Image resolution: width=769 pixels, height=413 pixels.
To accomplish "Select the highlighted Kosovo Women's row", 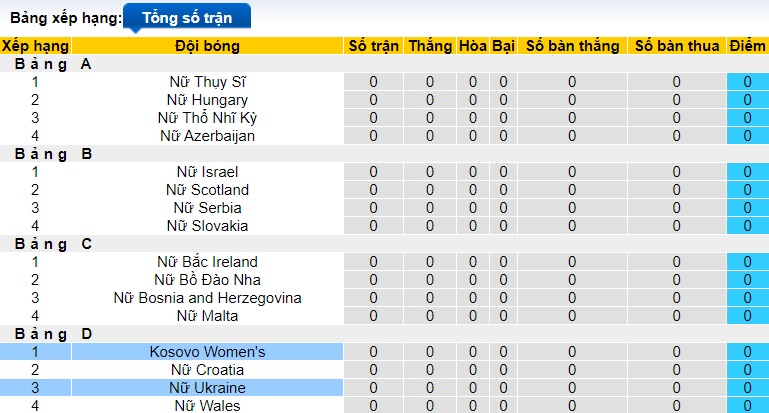I will coord(207,352).
